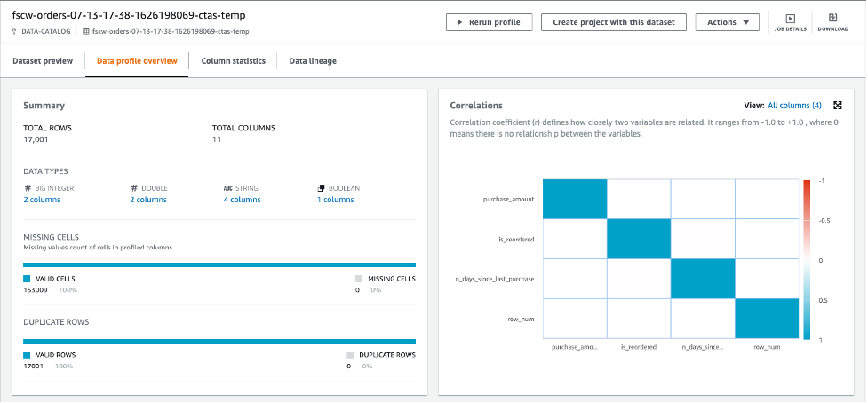868x403 pixels.
Task: Click the Download icon
Action: (832, 19)
